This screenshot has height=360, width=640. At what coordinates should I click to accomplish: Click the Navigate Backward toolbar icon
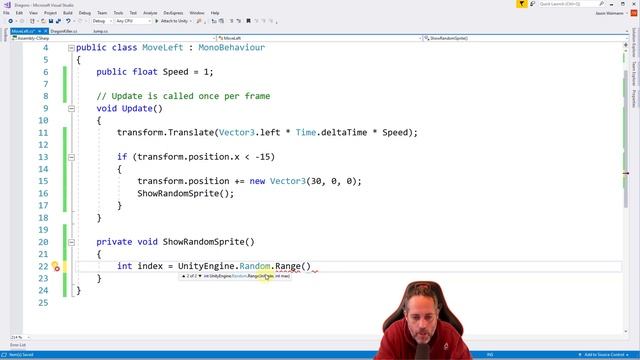[x=11, y=21]
